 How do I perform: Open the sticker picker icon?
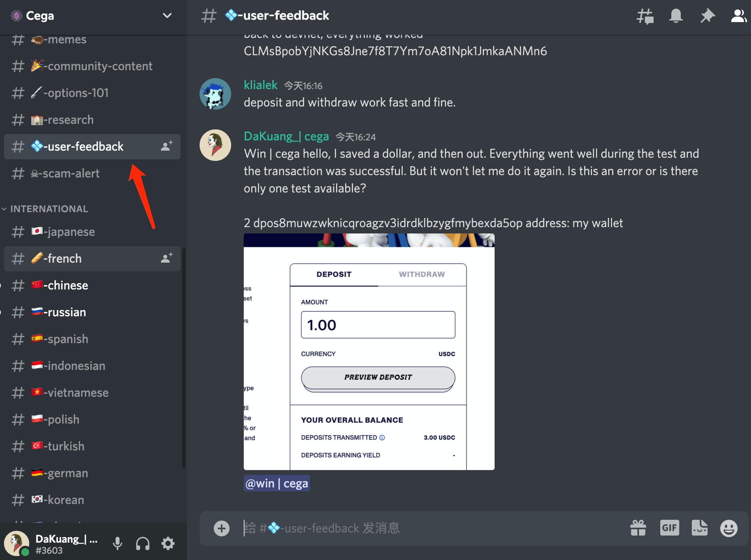[699, 528]
